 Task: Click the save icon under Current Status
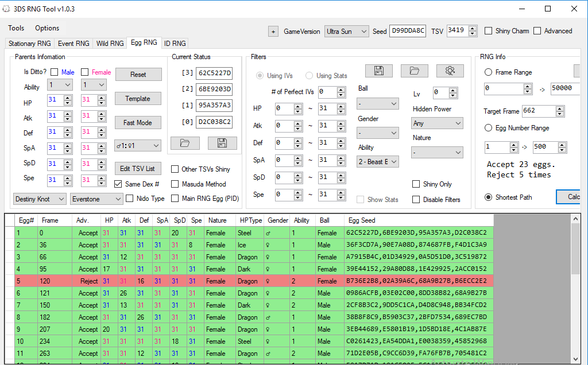pos(222,143)
